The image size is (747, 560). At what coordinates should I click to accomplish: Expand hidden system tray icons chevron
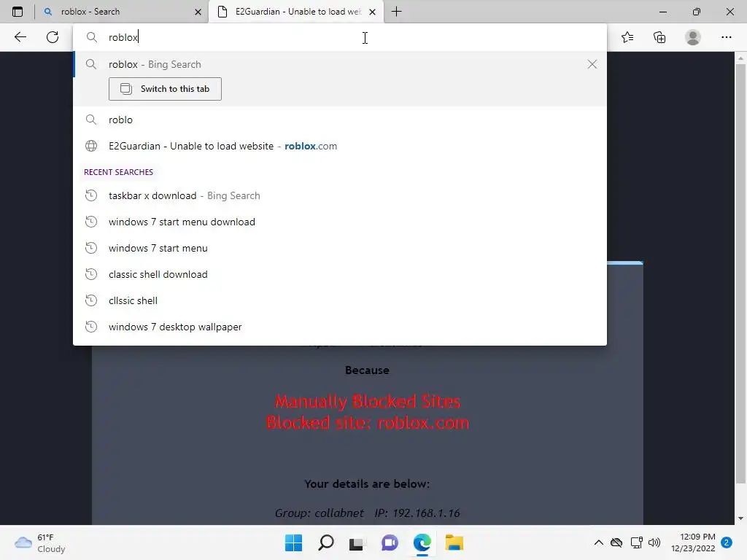click(x=599, y=542)
